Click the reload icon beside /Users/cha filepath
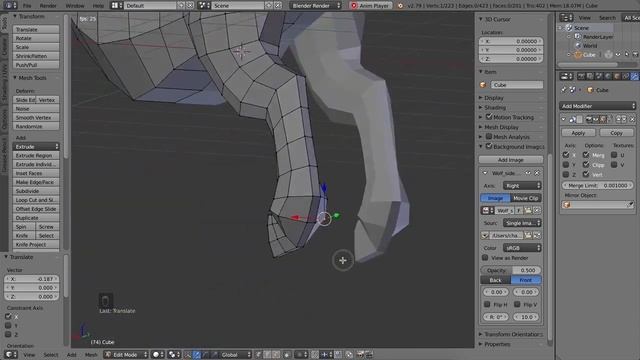This screenshot has height=360, width=640. 537,236
